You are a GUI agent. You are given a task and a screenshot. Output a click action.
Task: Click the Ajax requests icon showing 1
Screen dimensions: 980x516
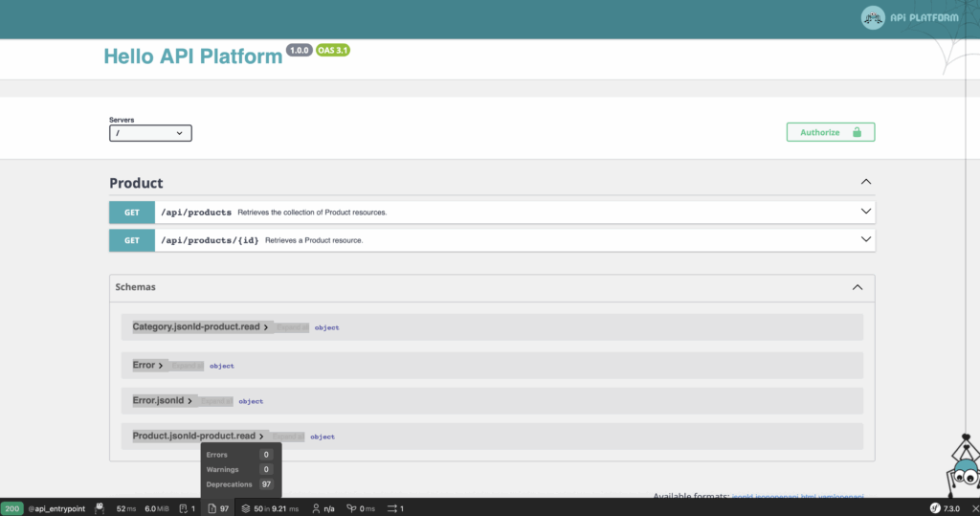(x=187, y=508)
